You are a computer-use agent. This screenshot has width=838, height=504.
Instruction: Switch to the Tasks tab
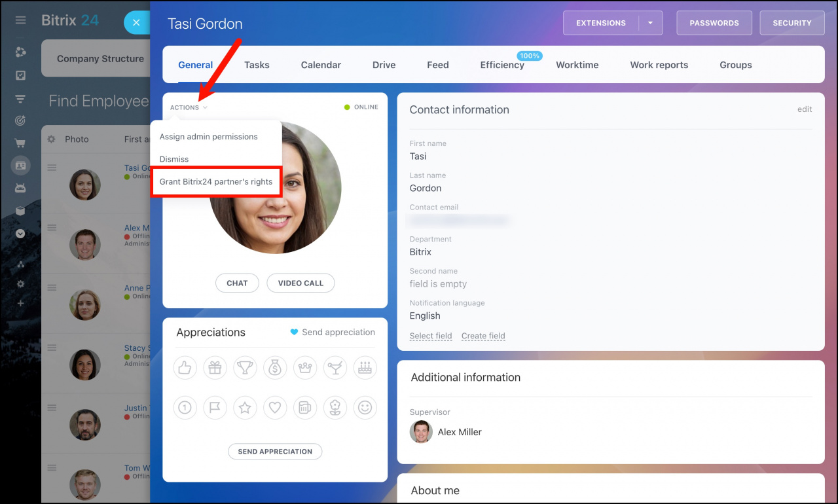tap(257, 65)
